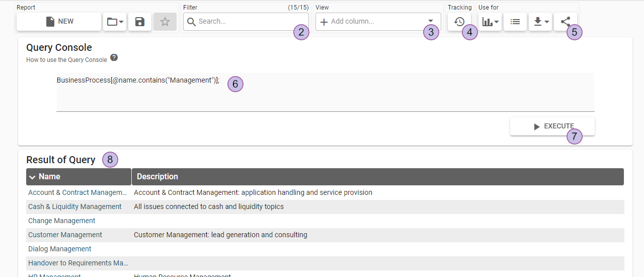Sort by the Name column header
Image resolution: width=644 pixels, height=277 pixels.
49,177
